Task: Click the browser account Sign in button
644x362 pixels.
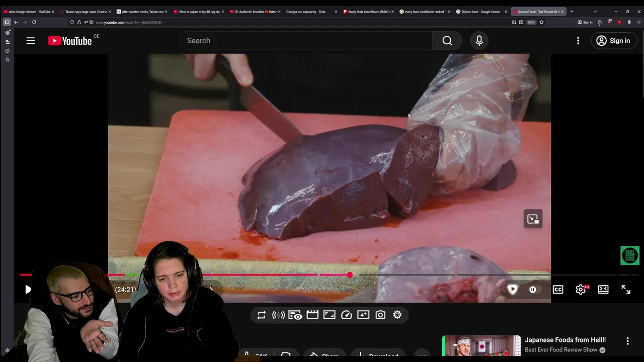Action: pyautogui.click(x=585, y=22)
